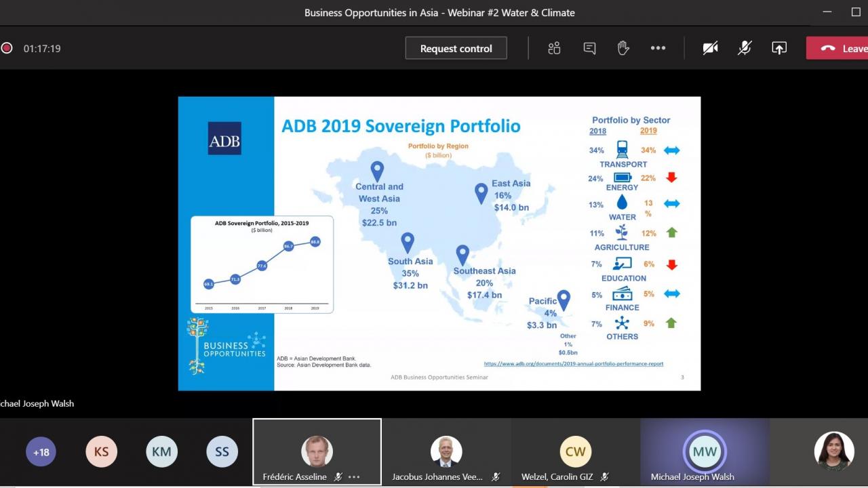Select Jacobus Johannes Vee... tile

[446, 452]
